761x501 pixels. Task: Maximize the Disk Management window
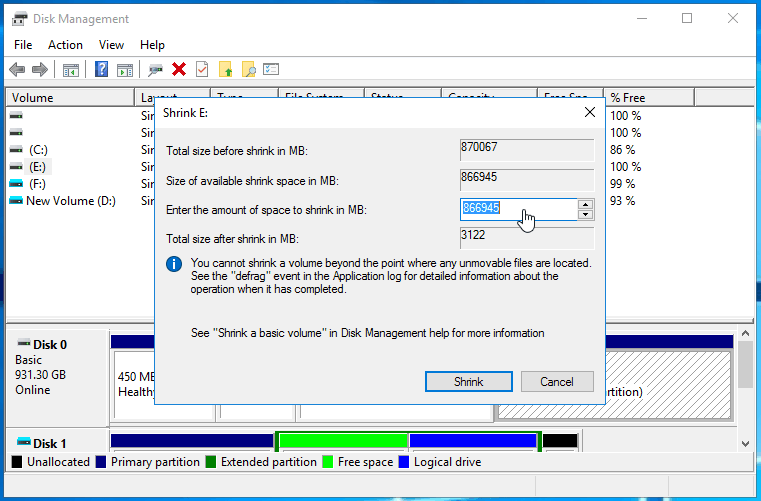pos(687,18)
